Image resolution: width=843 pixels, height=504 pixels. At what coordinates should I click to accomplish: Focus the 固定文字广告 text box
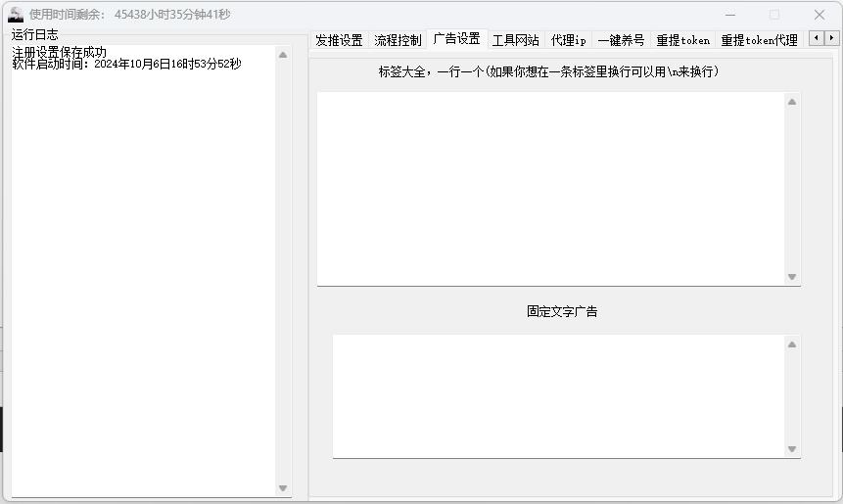tap(558, 395)
